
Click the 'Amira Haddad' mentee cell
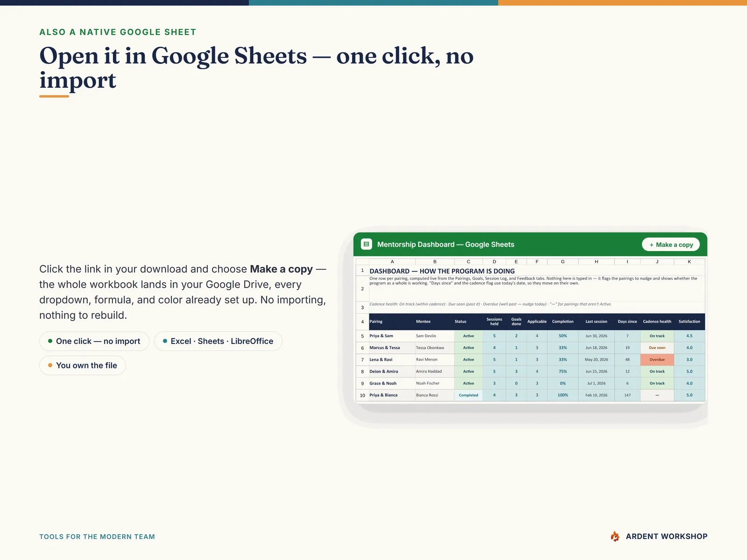[435, 371]
